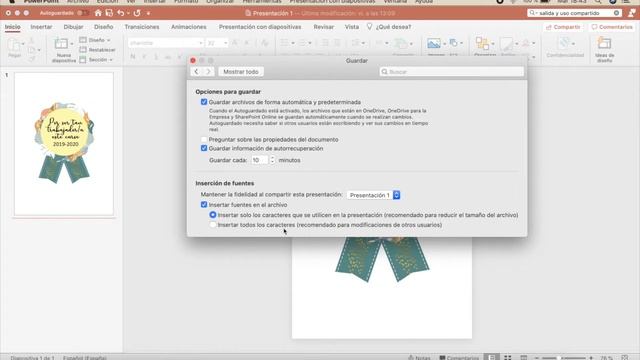Open the Presentación con diapositivas tab
640x360 pixels.
tap(260, 27)
